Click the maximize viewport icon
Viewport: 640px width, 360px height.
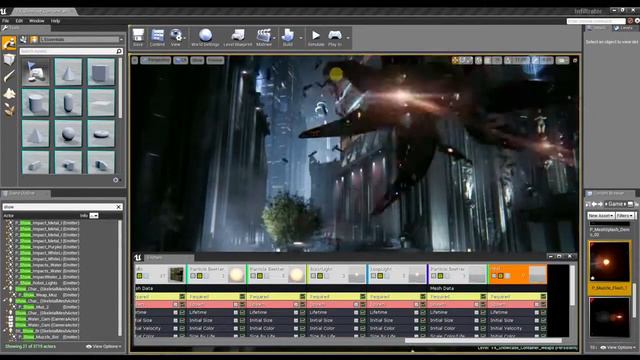tap(575, 60)
